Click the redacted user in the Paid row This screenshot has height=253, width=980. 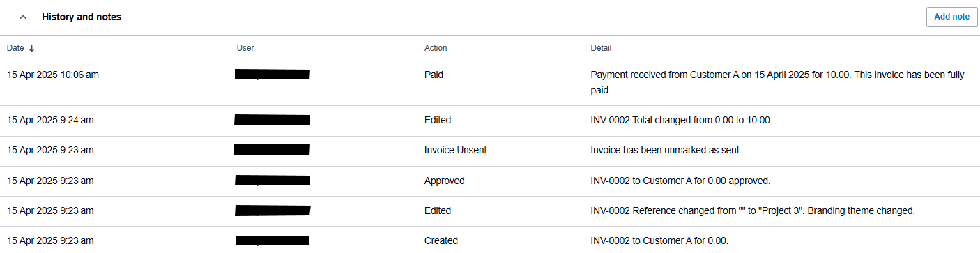[x=273, y=75]
